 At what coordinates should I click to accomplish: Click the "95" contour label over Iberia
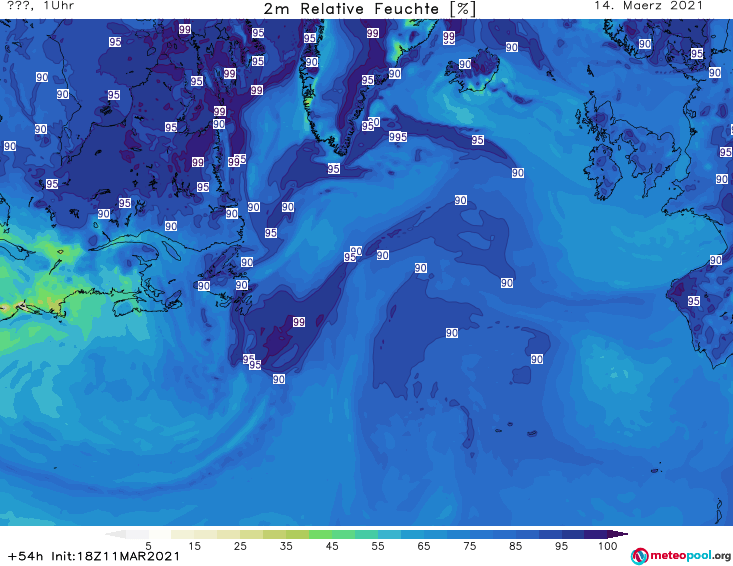point(694,301)
